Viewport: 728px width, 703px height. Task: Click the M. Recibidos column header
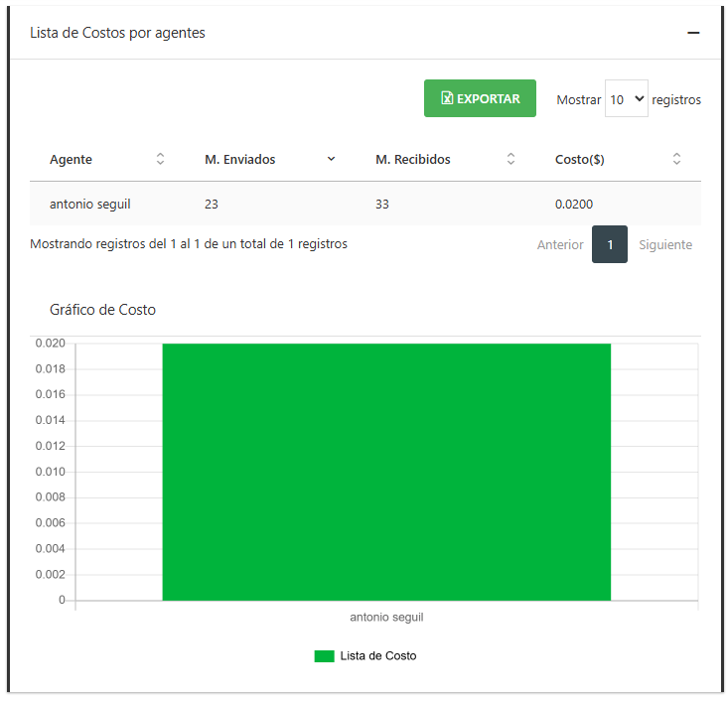click(413, 160)
